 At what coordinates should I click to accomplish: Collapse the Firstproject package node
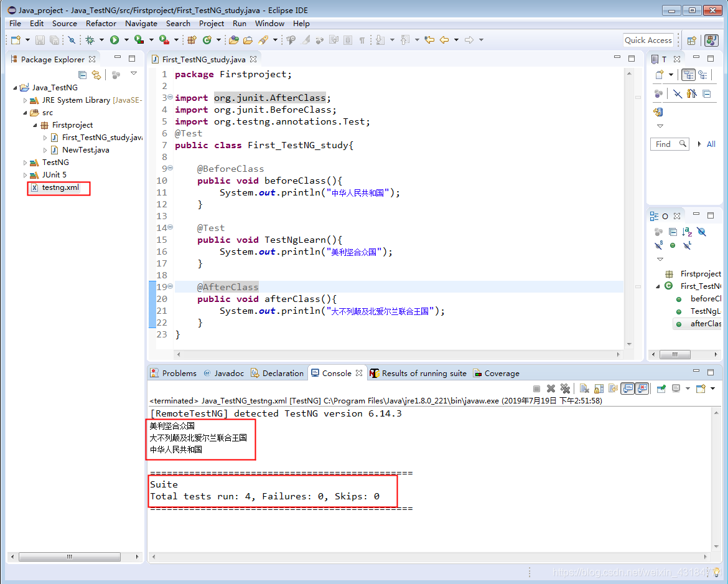(35, 125)
